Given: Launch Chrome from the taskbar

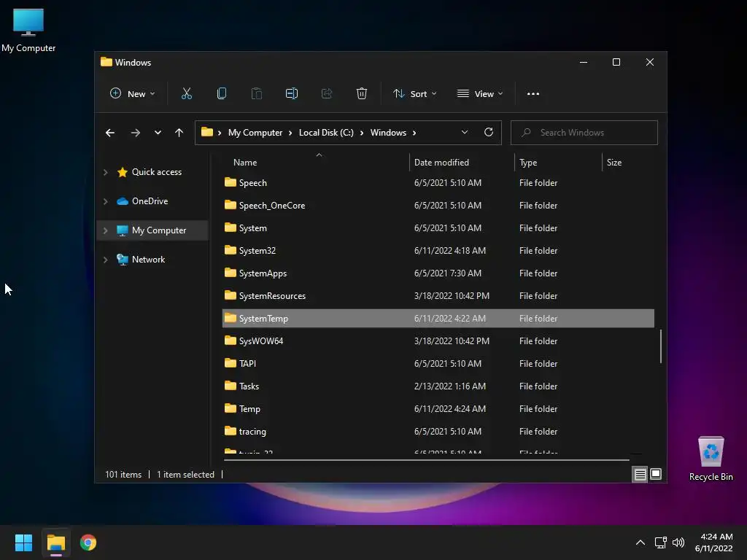Looking at the screenshot, I should 88,542.
